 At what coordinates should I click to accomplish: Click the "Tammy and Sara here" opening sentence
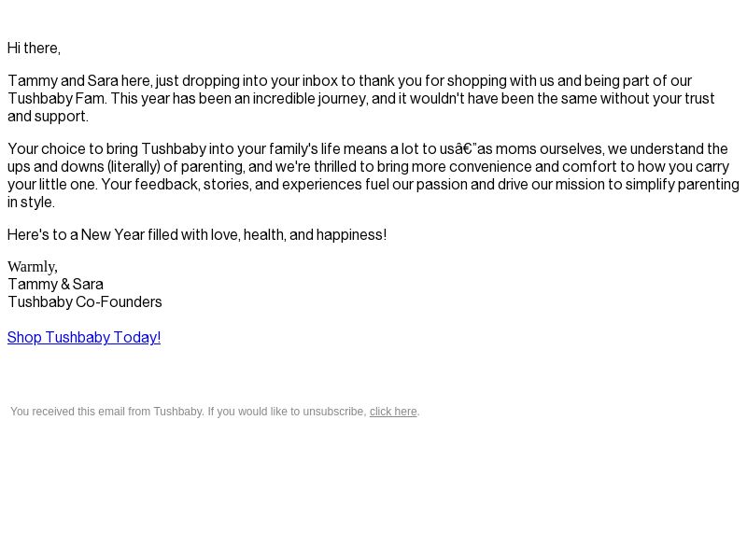tap(80, 80)
